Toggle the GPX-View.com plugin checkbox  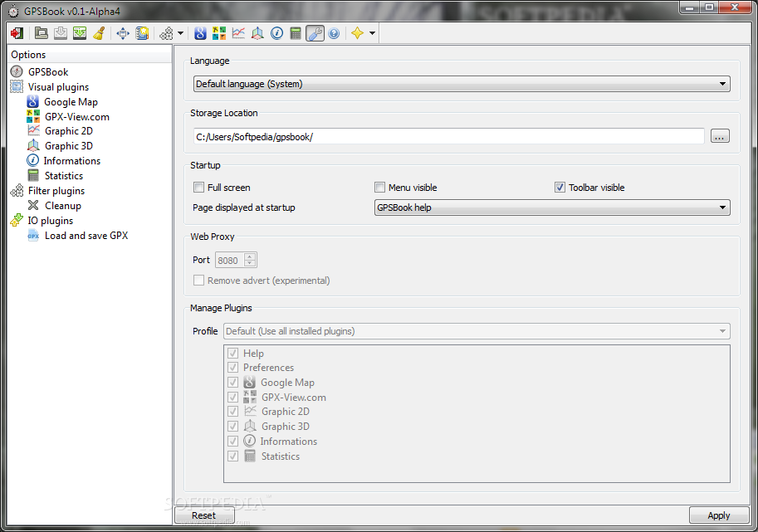(233, 398)
